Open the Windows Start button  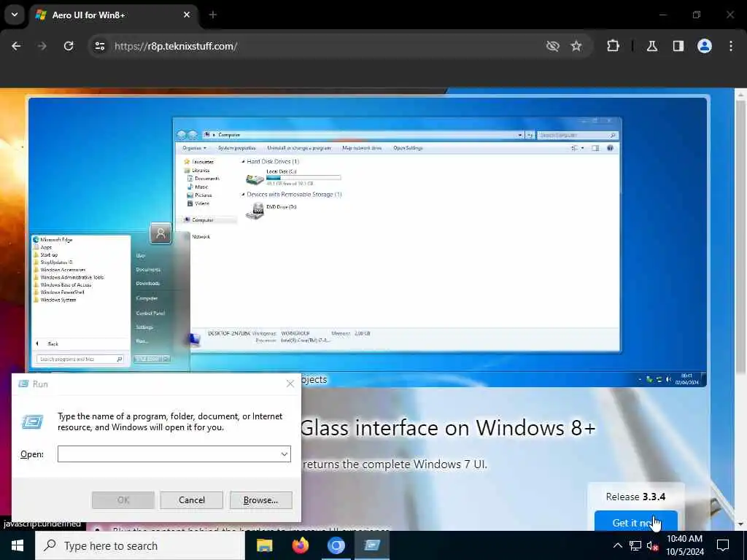(x=18, y=545)
